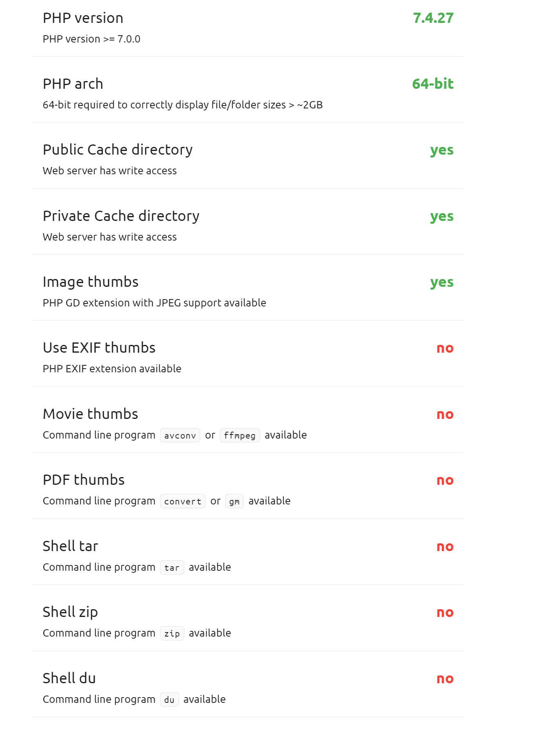
Task: Click the gm code label
Action: point(234,501)
